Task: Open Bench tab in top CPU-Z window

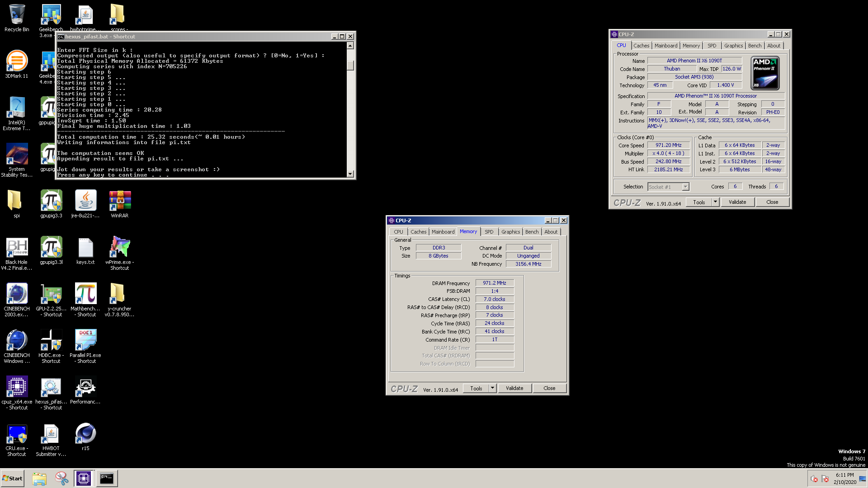Action: (755, 46)
